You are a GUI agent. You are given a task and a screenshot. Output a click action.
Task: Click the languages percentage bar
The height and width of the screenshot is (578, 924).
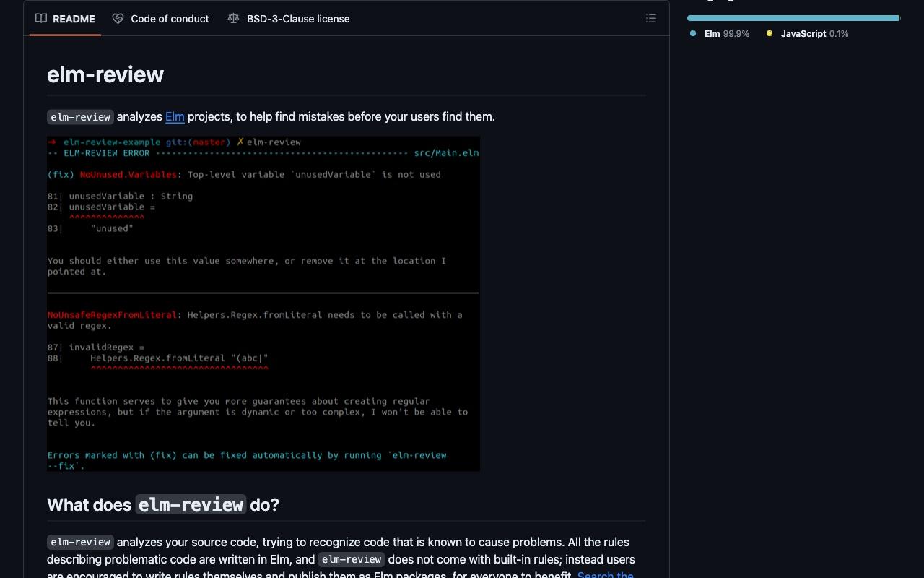(x=793, y=18)
